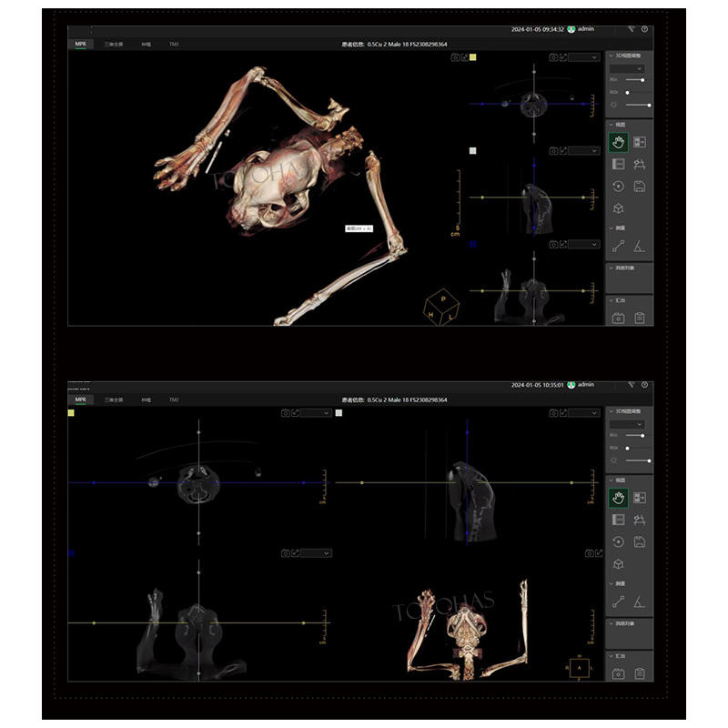Open the coronal pane dropdown in bottom window

point(316,553)
